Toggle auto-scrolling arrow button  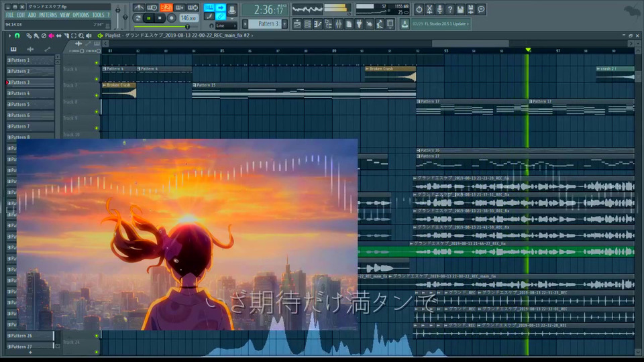click(221, 7)
